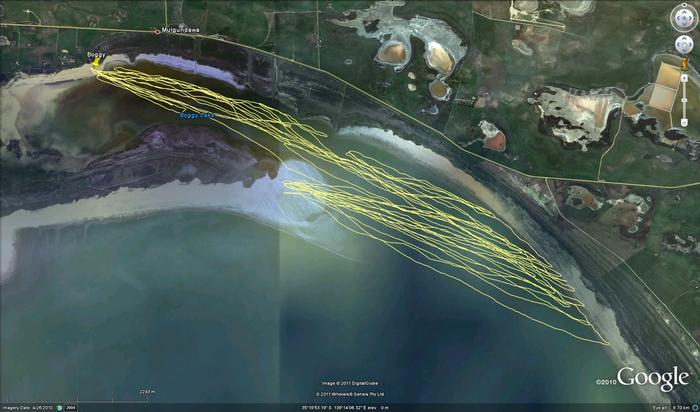Viewport: 700px width, 412px height.
Task: Click the Mulgundawa place marker dot
Action: 159,31
